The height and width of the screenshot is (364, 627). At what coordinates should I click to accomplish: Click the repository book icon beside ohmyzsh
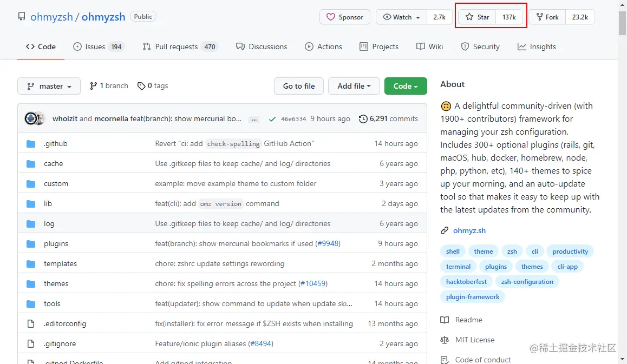(22, 17)
